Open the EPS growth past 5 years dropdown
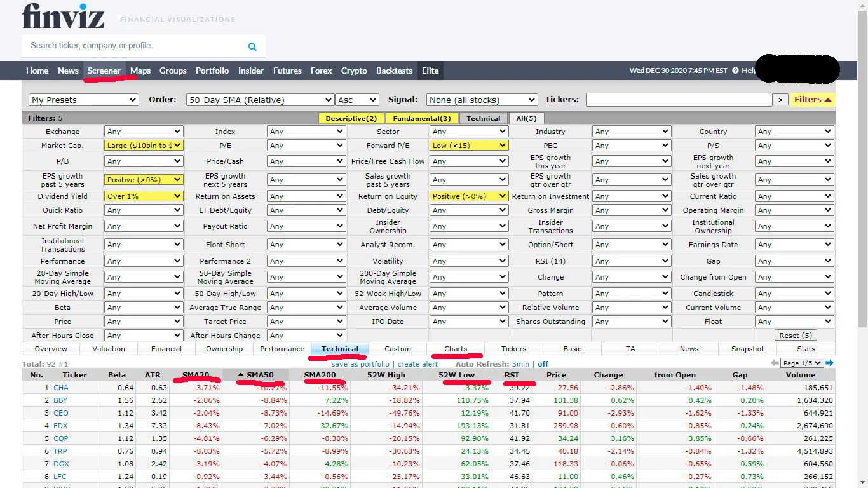Viewport: 868px width, 488px height. click(144, 180)
